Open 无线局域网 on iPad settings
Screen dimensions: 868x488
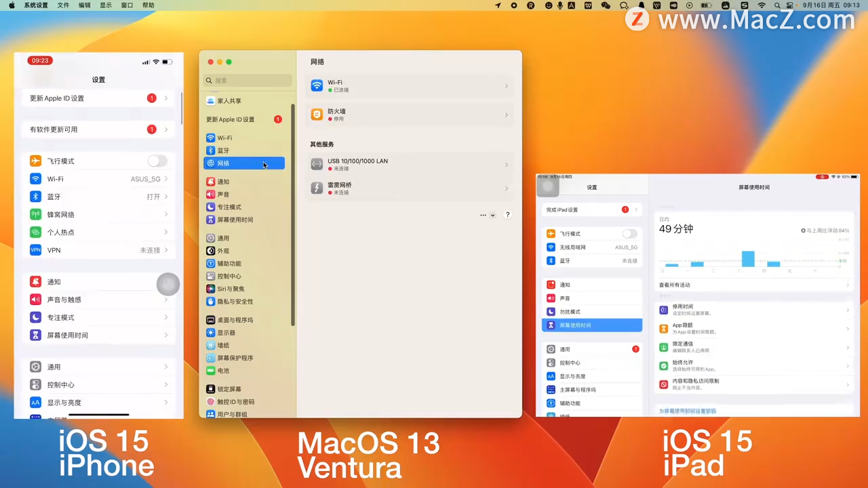pos(592,247)
